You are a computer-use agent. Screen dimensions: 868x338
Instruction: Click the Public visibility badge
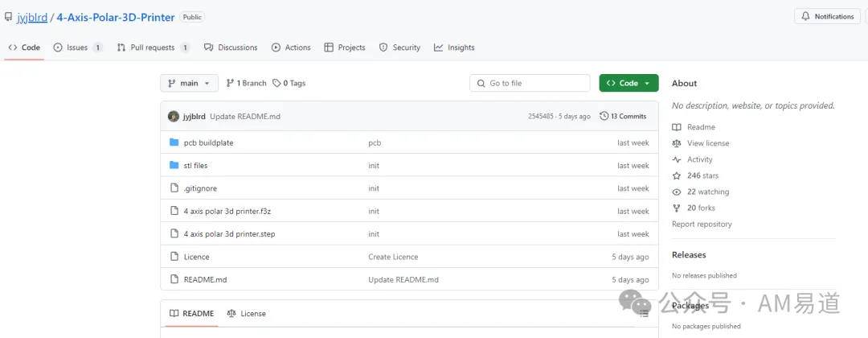(x=193, y=17)
